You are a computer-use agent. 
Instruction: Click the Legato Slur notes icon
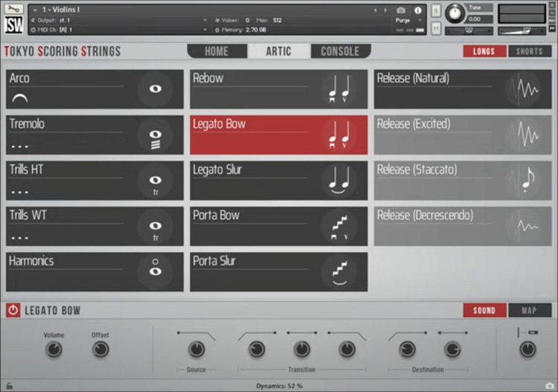pyautogui.click(x=339, y=181)
